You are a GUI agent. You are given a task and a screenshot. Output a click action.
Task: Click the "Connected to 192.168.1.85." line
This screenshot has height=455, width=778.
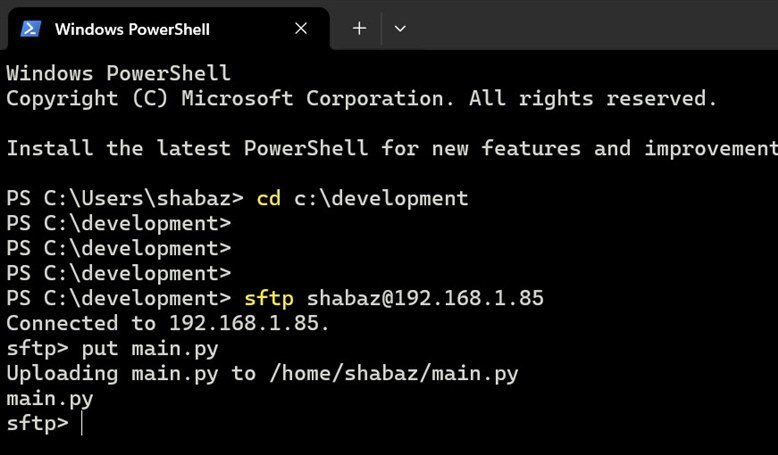(168, 323)
